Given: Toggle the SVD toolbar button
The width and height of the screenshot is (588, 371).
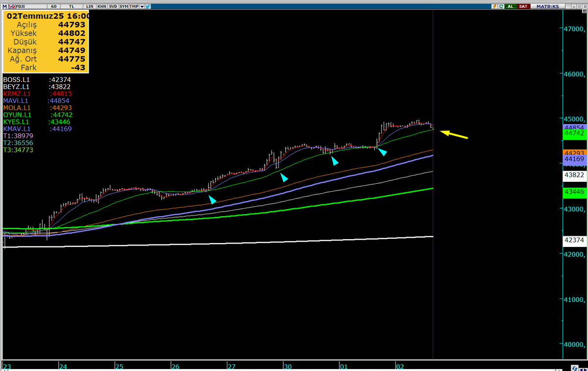Looking at the screenshot, I should point(113,6).
